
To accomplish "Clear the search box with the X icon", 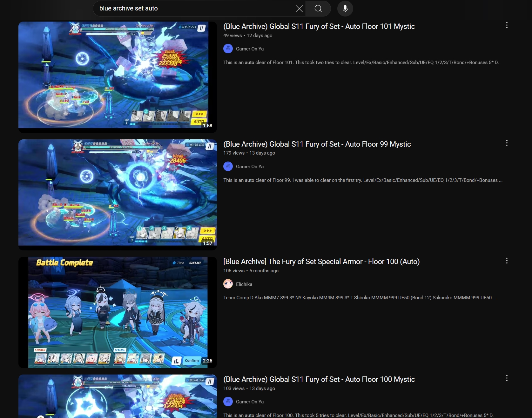I will tap(299, 9).
